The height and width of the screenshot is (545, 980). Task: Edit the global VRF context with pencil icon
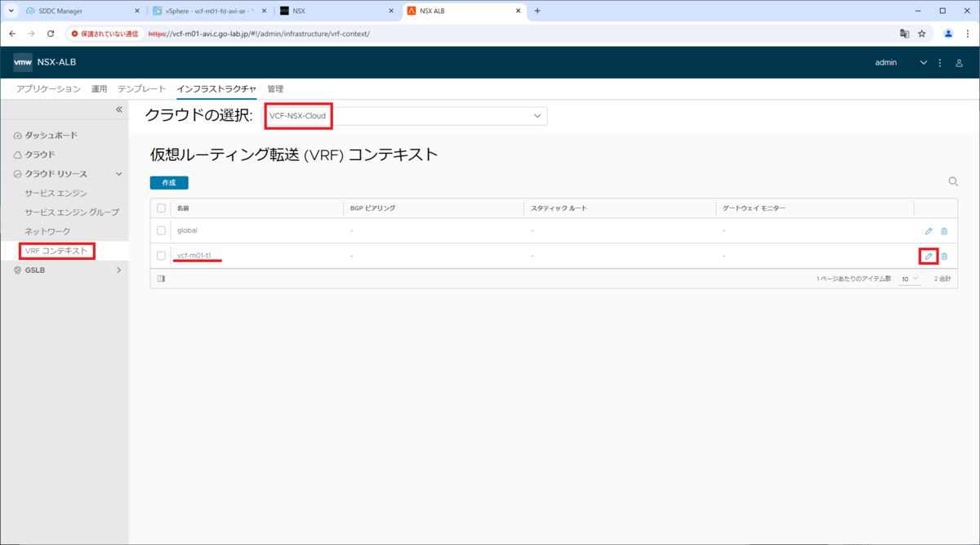(x=929, y=231)
